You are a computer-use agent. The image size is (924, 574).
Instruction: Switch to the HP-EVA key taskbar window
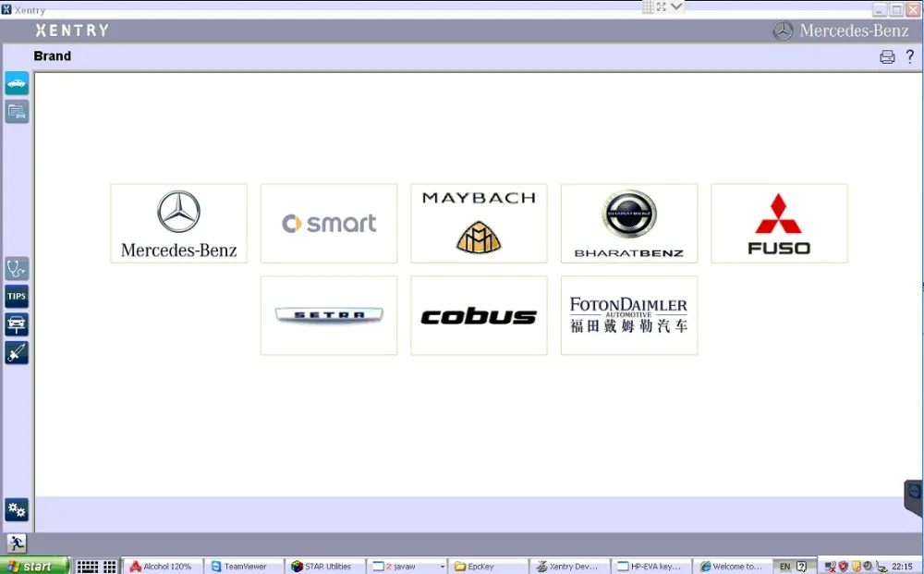click(x=651, y=567)
